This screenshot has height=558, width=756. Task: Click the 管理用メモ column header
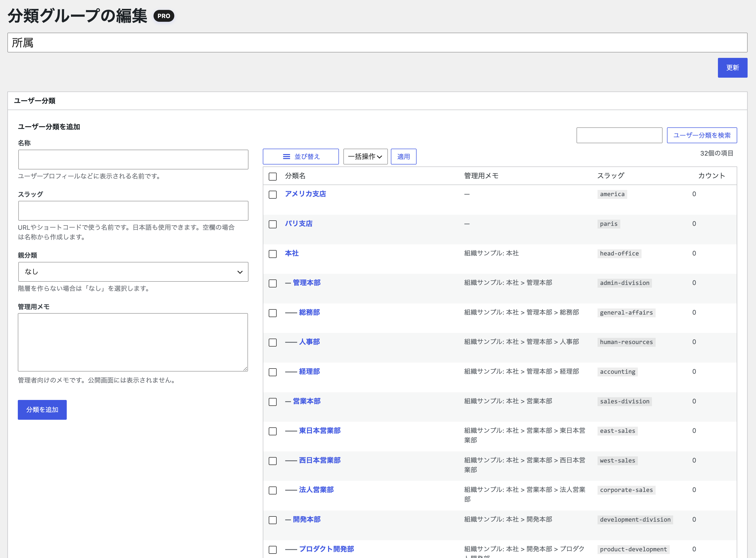(481, 176)
